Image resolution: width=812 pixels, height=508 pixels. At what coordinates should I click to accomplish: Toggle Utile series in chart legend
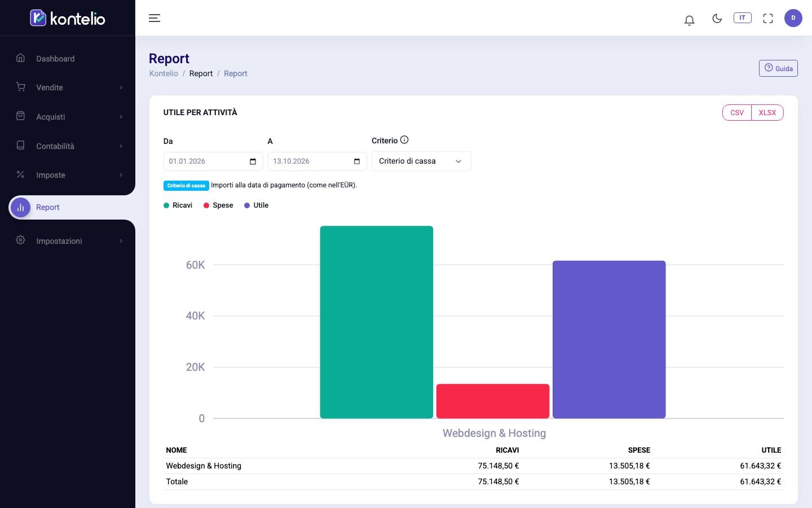click(256, 205)
